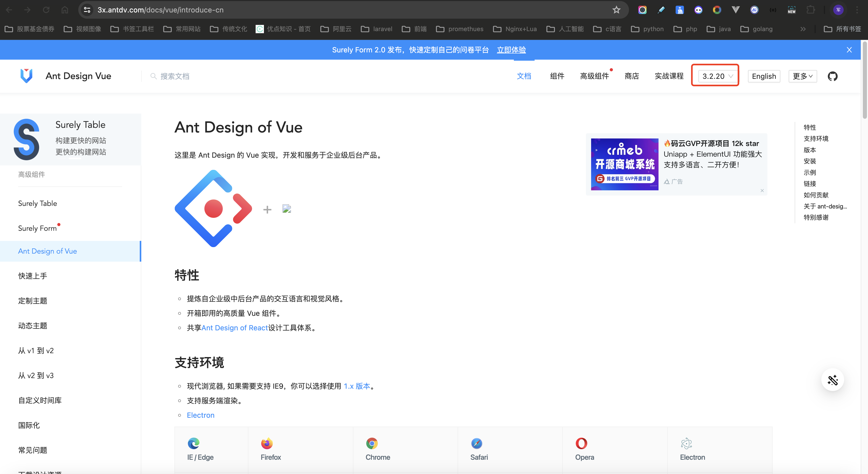Select the 高级组件 nav tab
Screen dimensions: 868x474
coord(594,76)
